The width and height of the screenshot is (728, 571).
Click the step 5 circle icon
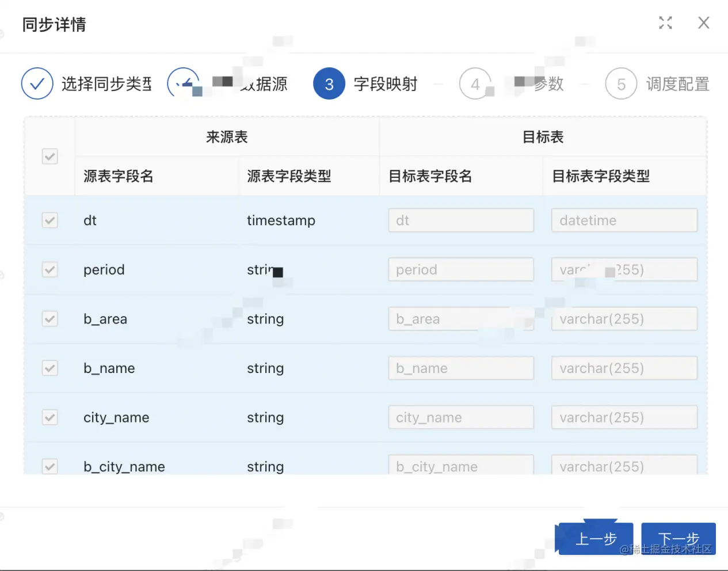coord(621,84)
